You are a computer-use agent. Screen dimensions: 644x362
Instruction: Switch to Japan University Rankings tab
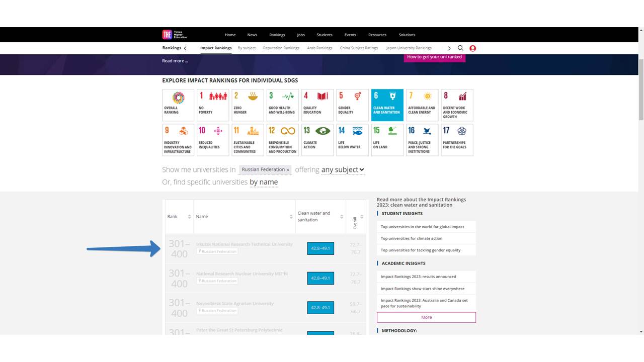click(409, 48)
